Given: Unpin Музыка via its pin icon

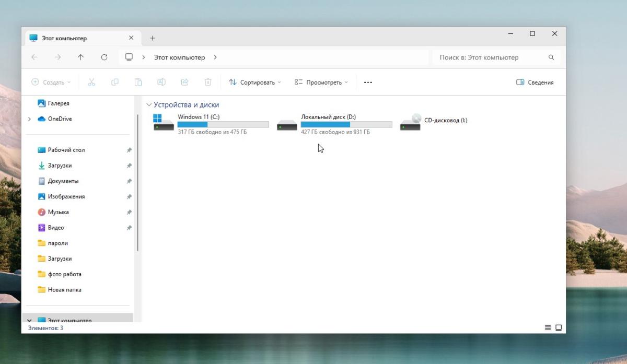Looking at the screenshot, I should coord(129,213).
